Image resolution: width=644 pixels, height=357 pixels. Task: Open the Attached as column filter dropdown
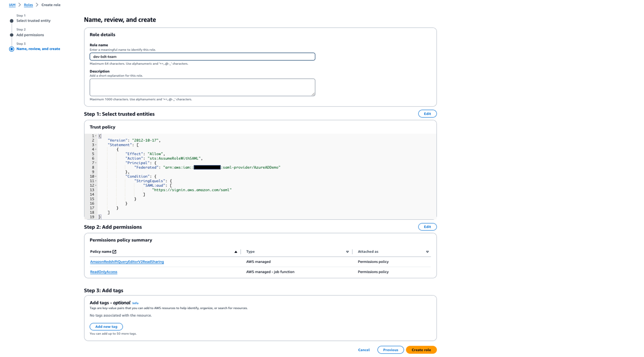pos(427,252)
